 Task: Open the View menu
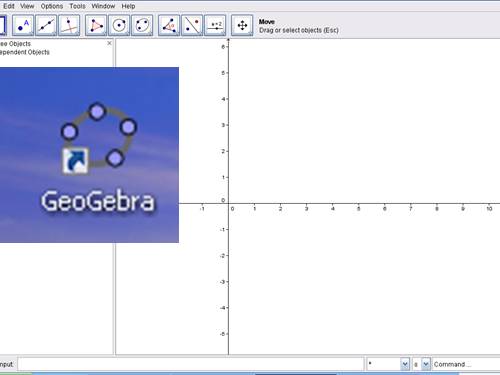[x=27, y=6]
